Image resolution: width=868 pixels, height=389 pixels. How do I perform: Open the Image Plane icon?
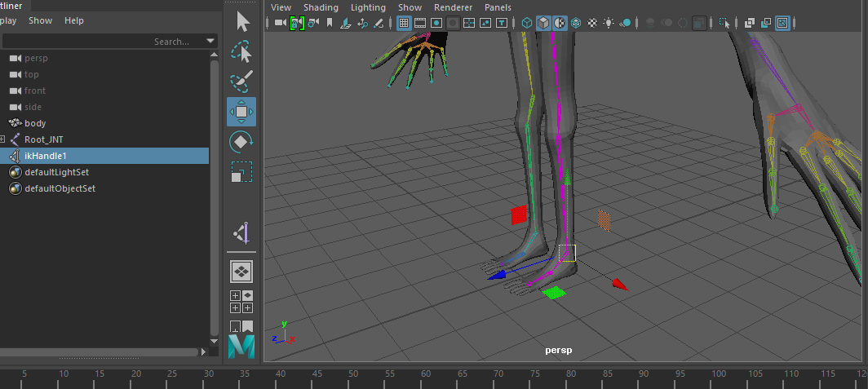click(346, 23)
